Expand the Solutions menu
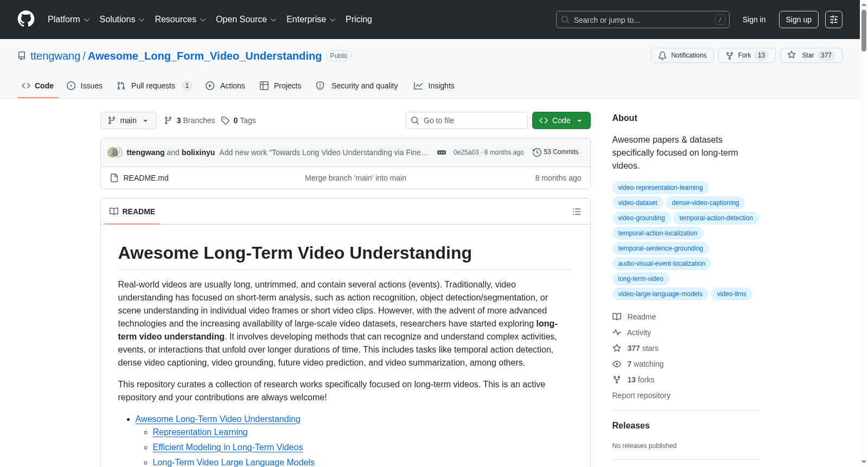The image size is (868, 467). coord(122,20)
